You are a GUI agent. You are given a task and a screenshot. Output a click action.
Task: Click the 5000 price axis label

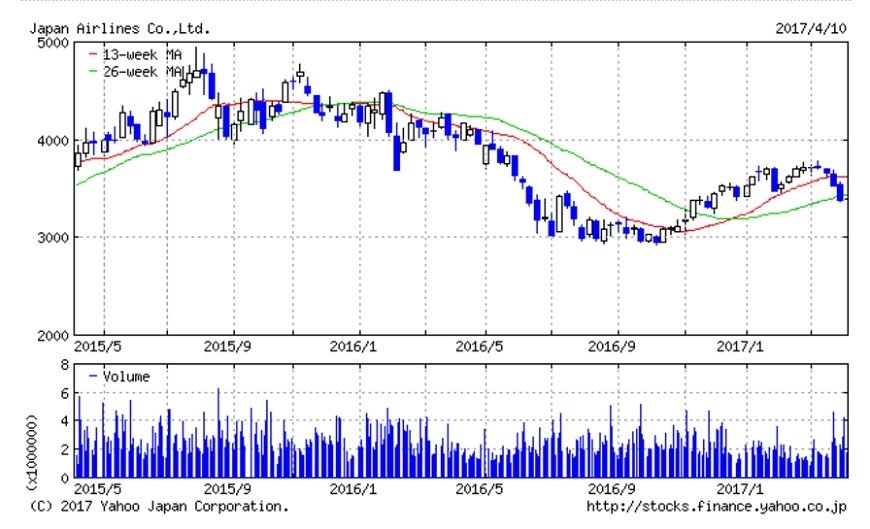pyautogui.click(x=50, y=43)
